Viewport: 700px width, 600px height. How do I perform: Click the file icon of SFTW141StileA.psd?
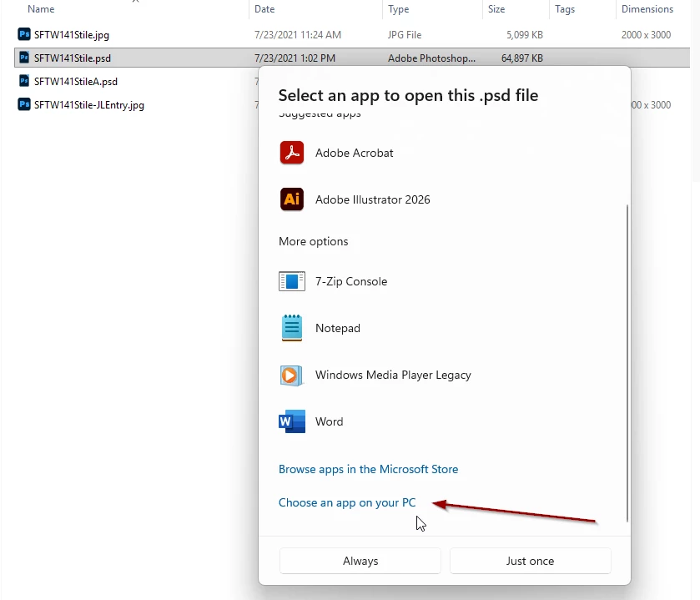pos(24,81)
